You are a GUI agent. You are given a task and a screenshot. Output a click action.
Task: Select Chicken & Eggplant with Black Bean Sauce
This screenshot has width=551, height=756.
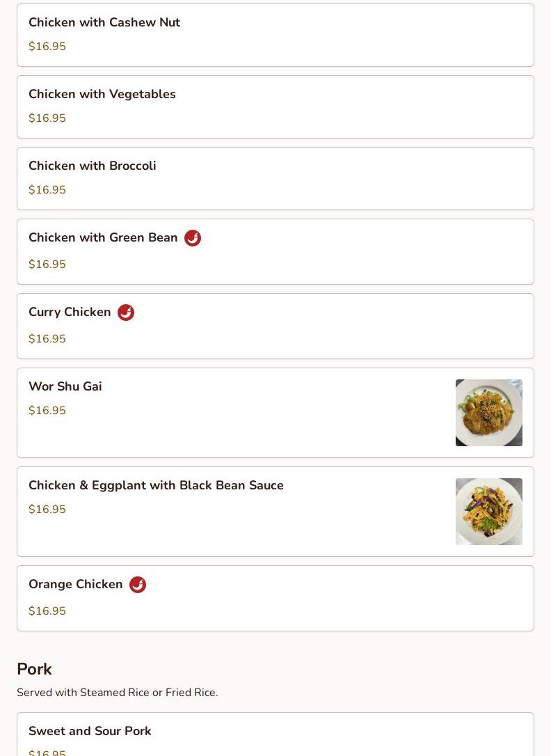tap(156, 485)
